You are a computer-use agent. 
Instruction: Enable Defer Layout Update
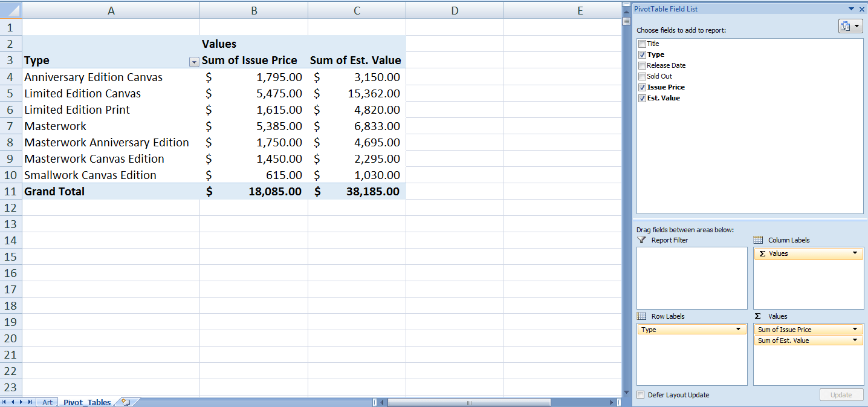point(641,395)
